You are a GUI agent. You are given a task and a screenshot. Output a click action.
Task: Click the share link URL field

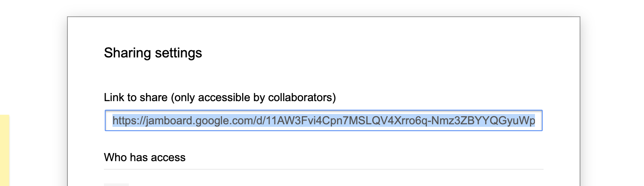[x=324, y=121]
